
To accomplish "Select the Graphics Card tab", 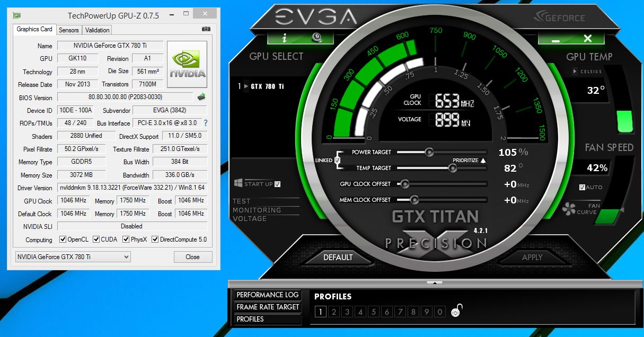I will click(34, 29).
